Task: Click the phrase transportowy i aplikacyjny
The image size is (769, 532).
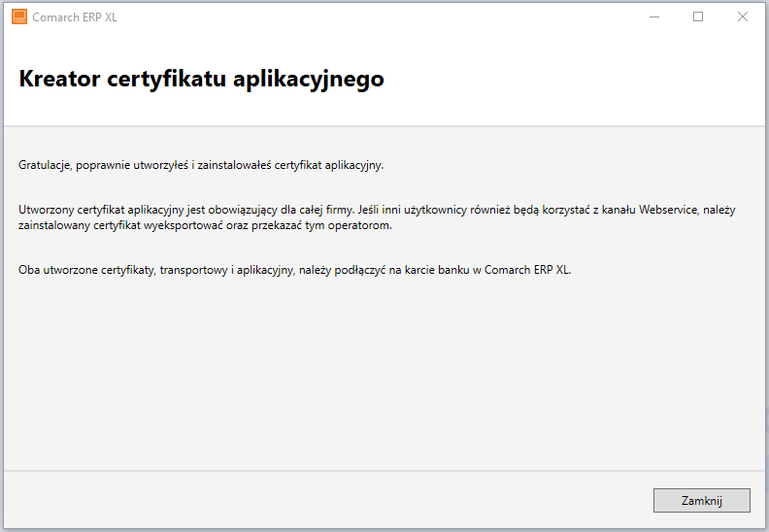Action: pyautogui.click(x=227, y=270)
